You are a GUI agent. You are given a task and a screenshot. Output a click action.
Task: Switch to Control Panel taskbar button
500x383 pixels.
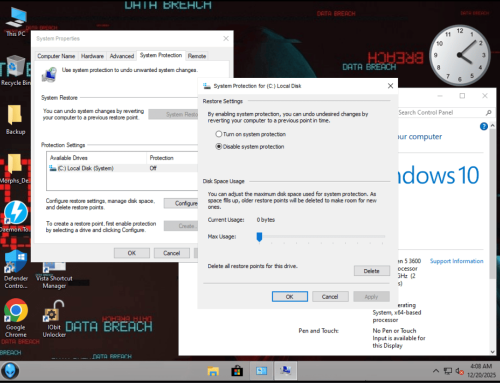click(261, 371)
